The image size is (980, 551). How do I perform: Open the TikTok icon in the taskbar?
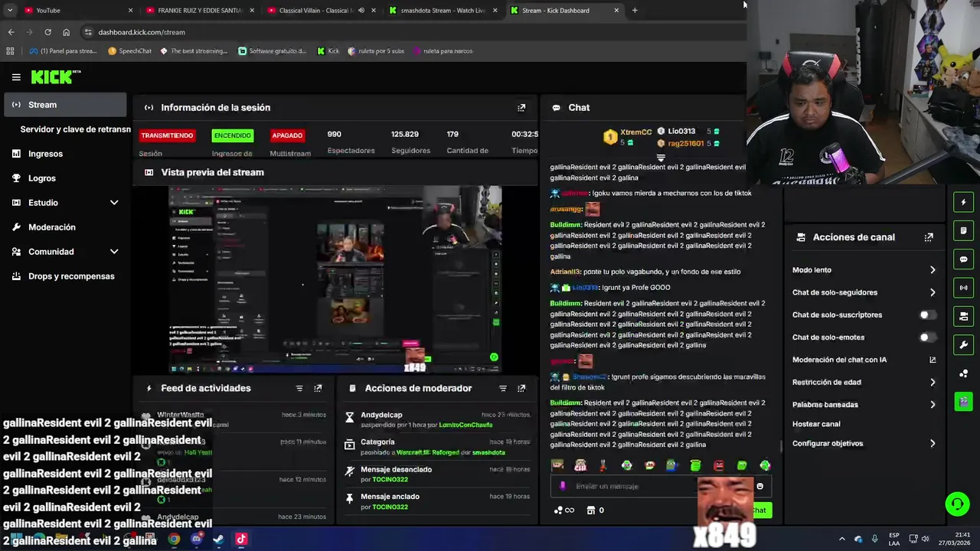click(x=241, y=539)
